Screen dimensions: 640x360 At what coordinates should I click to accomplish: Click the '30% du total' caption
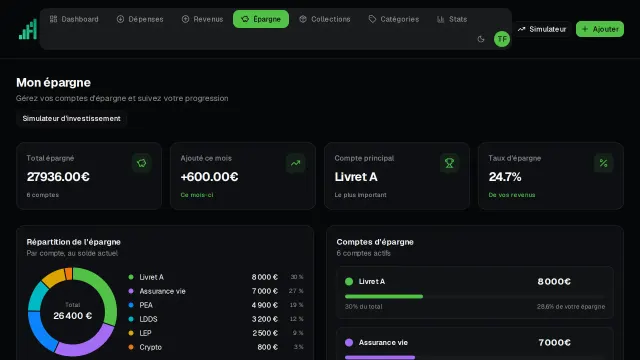coord(364,307)
